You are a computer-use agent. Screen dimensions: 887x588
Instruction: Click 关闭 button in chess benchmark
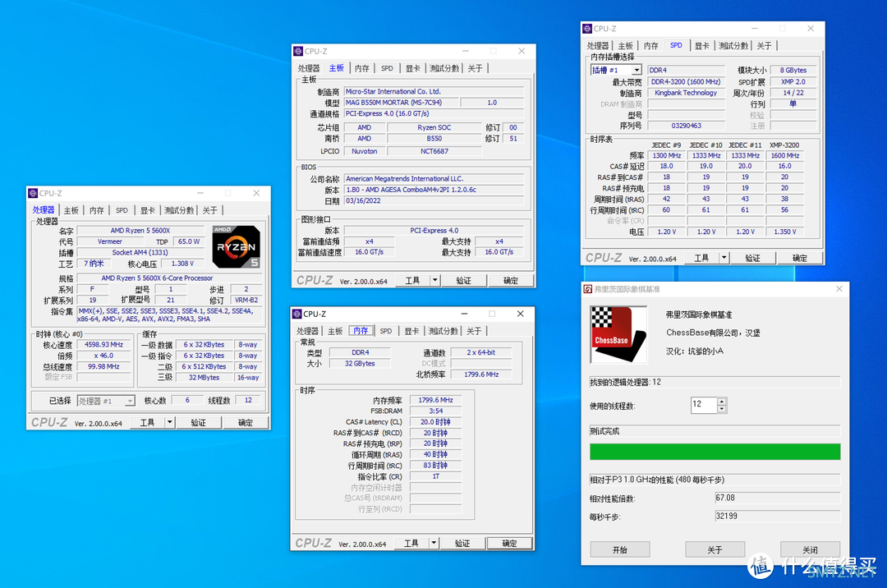tap(810, 549)
